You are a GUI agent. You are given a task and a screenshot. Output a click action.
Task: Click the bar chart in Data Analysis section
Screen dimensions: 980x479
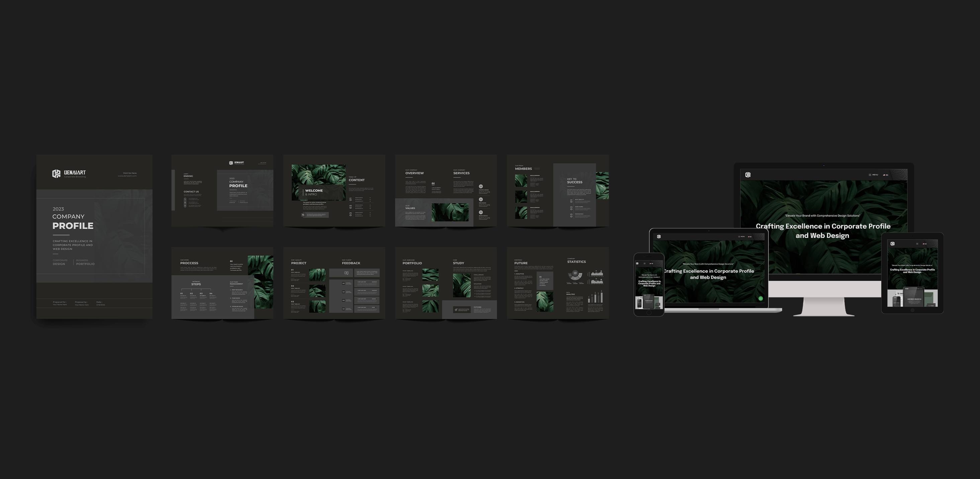point(595,297)
